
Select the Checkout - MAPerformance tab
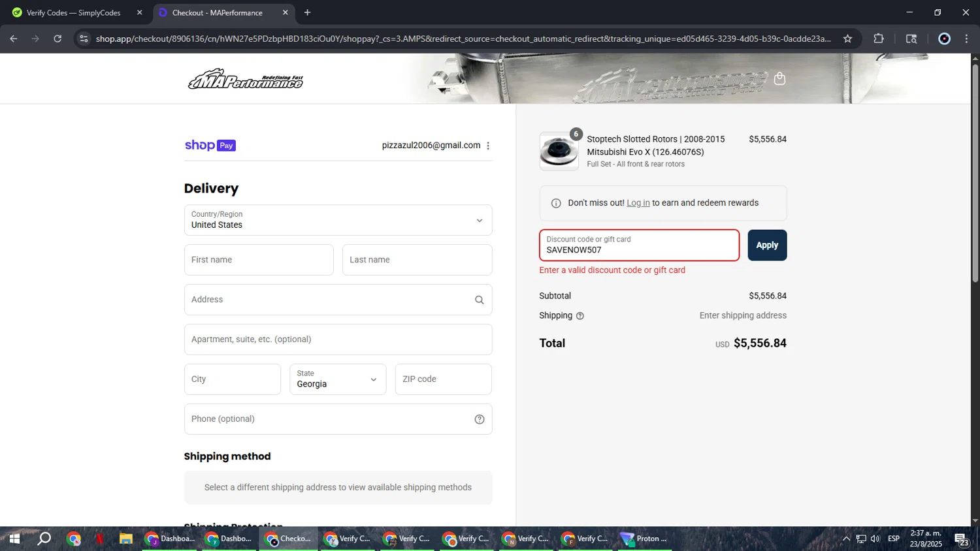tap(217, 12)
